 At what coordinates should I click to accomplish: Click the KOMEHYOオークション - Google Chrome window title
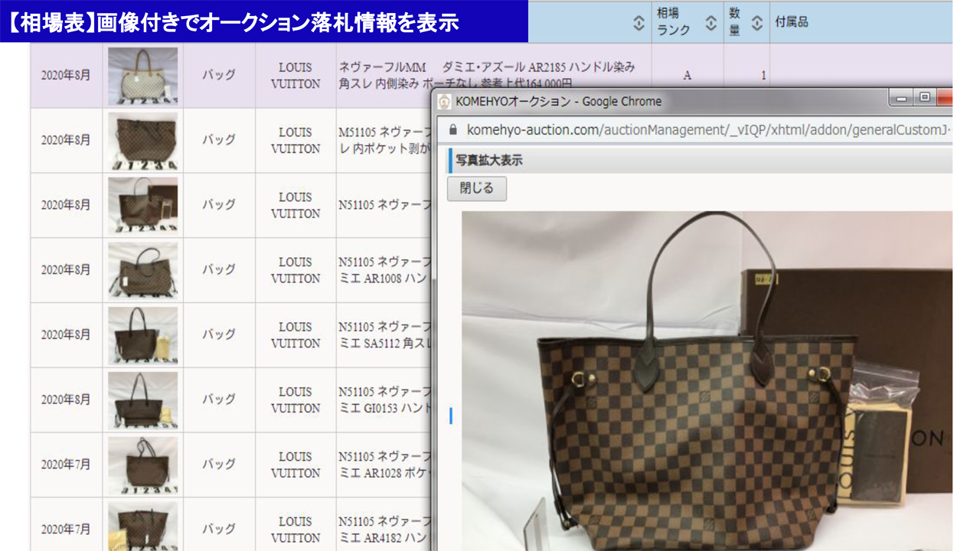tap(558, 101)
